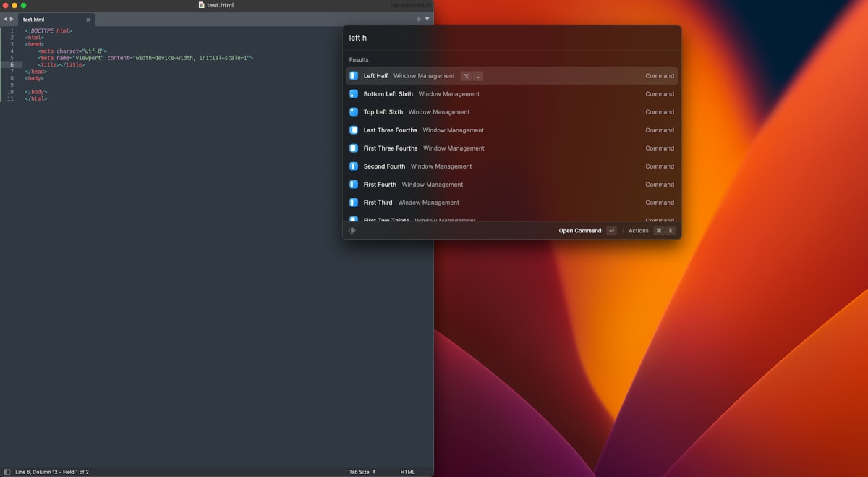Click the Open Command button
Viewport: 868px width, 477px height.
coord(587,231)
